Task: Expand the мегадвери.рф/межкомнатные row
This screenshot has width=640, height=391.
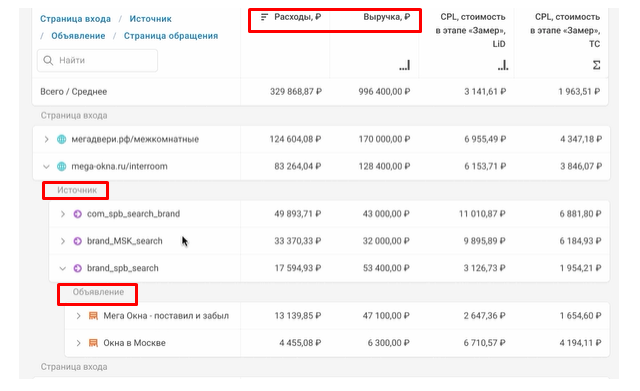Action: [46, 139]
